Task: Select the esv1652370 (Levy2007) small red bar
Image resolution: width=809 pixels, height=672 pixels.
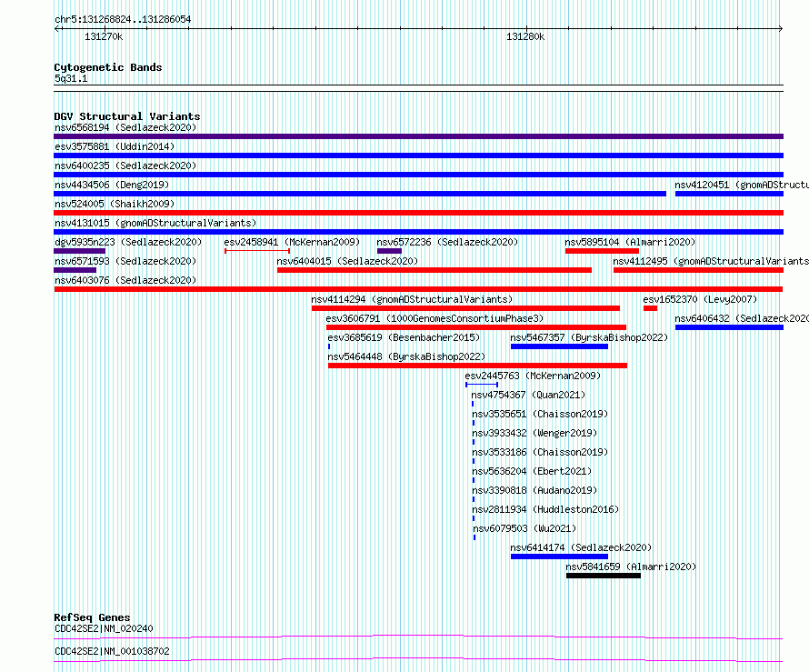Action: coord(650,308)
